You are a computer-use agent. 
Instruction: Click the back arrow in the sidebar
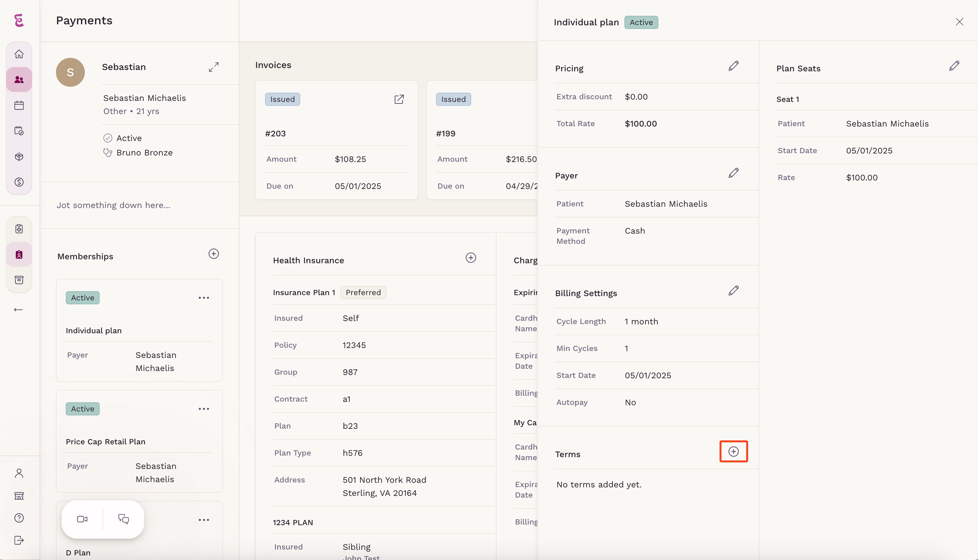point(18,310)
